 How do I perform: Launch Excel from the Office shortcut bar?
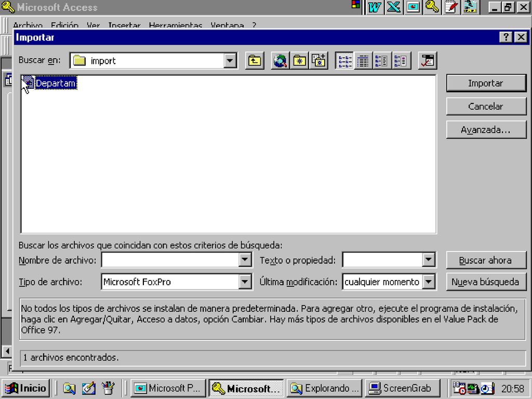coord(394,7)
